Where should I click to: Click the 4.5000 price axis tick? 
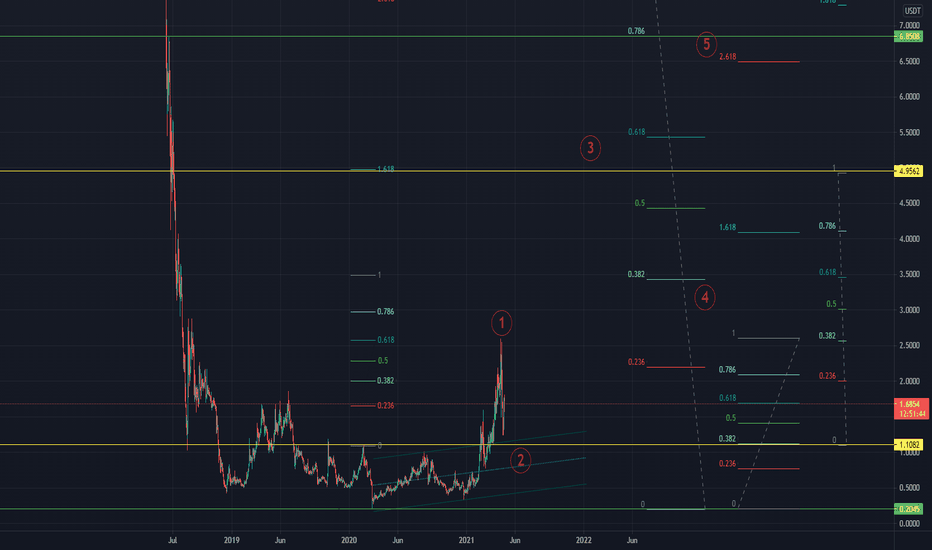[x=909, y=203]
